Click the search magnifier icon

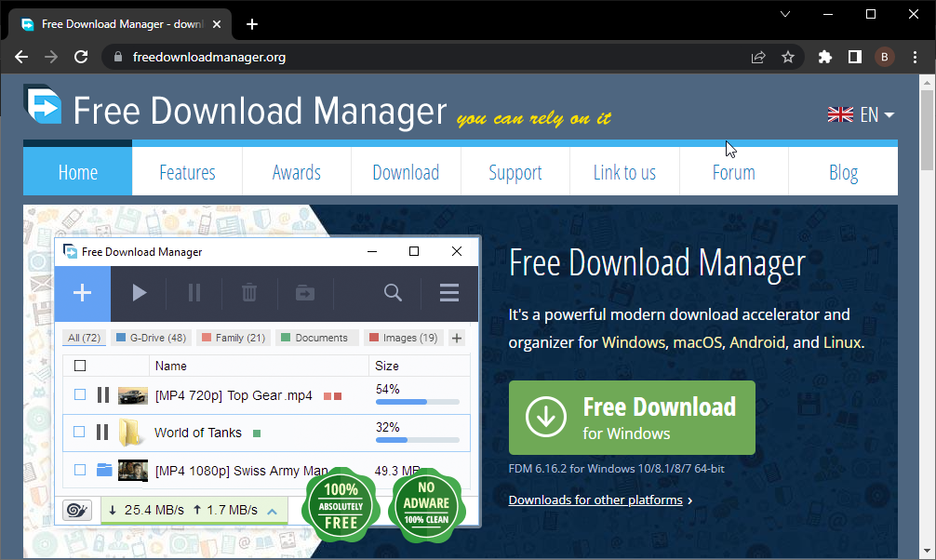[393, 292]
